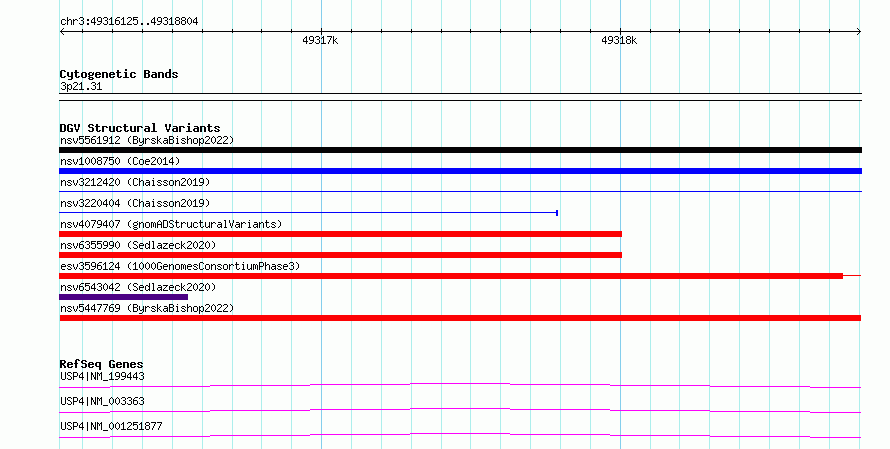
Task: Select the RefSeq Genes track title
Action: point(101,364)
